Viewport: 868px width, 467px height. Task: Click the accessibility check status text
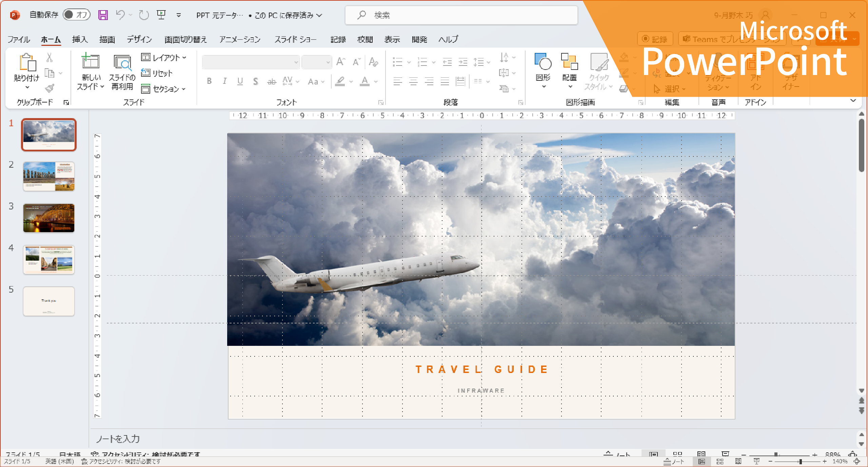[x=121, y=462]
